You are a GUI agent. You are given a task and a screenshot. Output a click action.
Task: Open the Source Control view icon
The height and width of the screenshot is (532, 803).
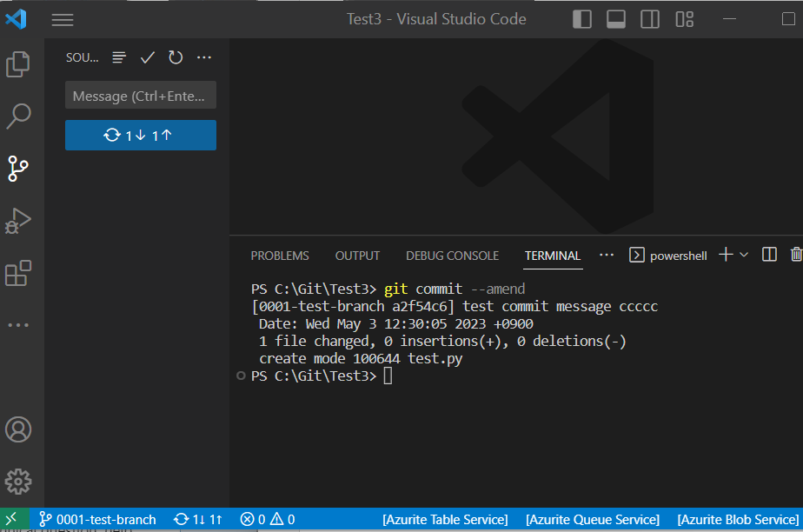click(18, 169)
